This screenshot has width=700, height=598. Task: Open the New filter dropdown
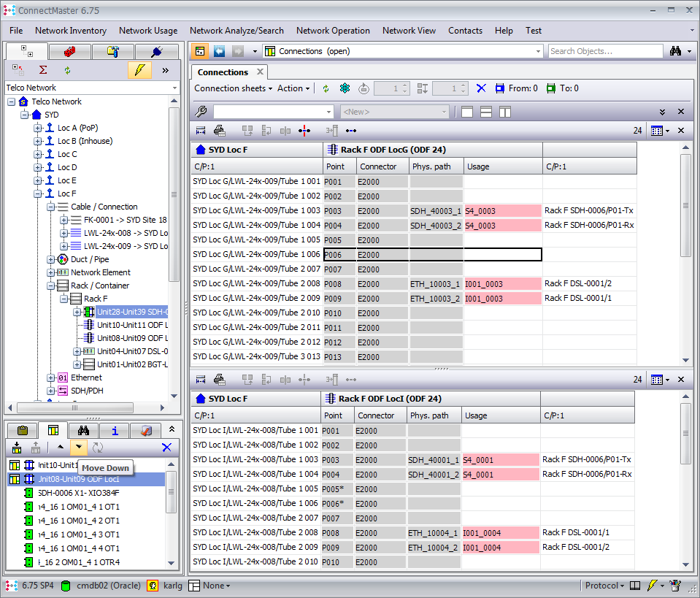coord(394,112)
